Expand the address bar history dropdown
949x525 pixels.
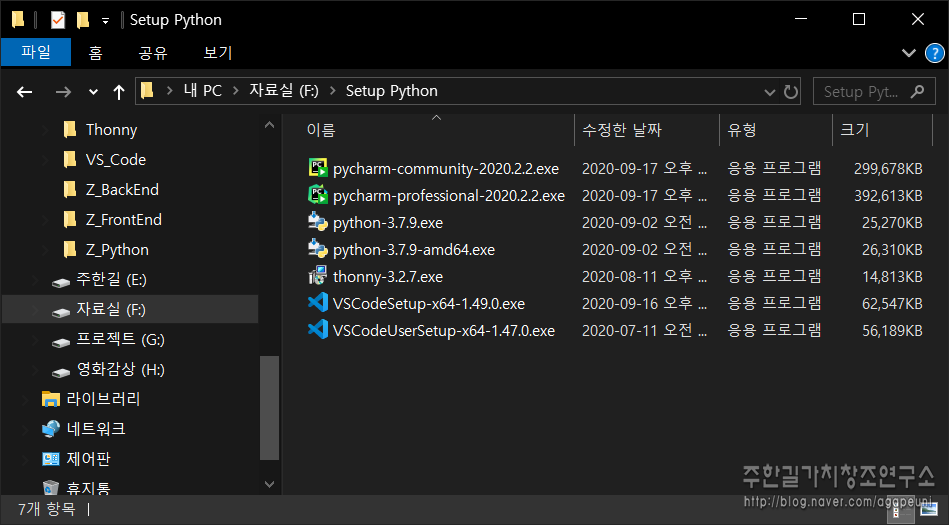769,92
